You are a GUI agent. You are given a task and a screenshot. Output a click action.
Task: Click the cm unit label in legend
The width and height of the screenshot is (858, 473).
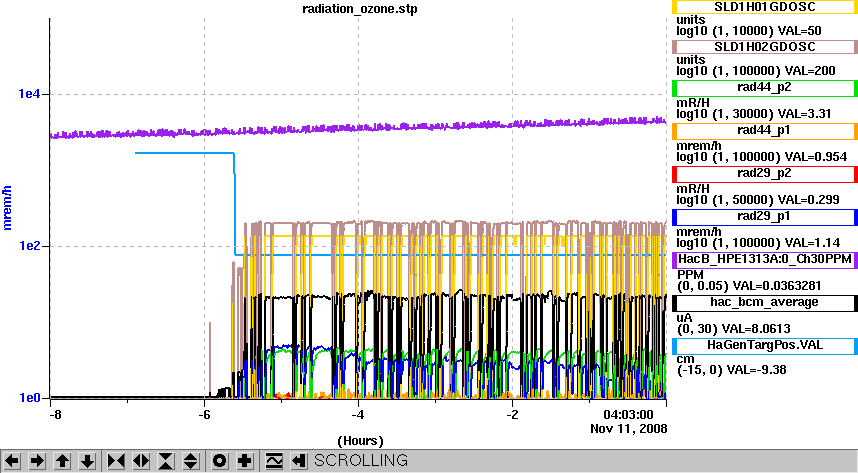point(686,359)
